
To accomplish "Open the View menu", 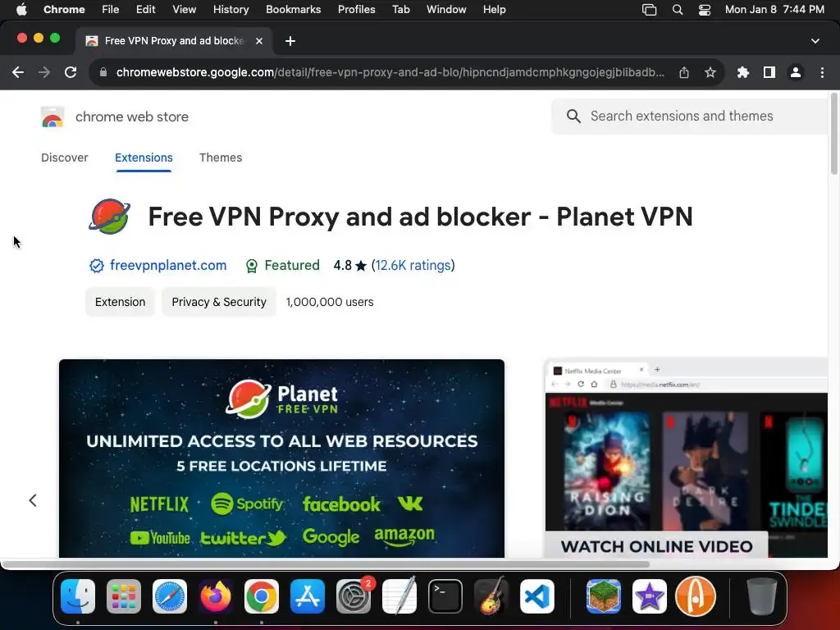I will pos(185,10).
